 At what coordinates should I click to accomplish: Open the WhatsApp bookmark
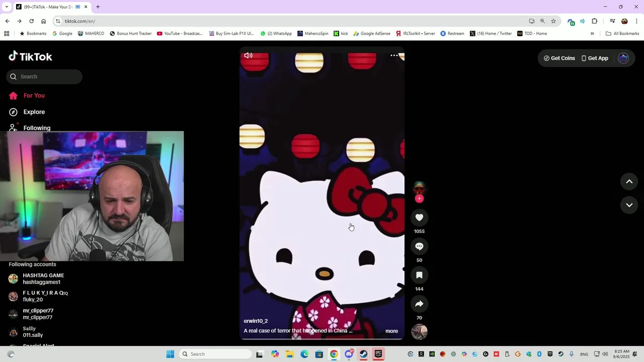click(x=276, y=34)
